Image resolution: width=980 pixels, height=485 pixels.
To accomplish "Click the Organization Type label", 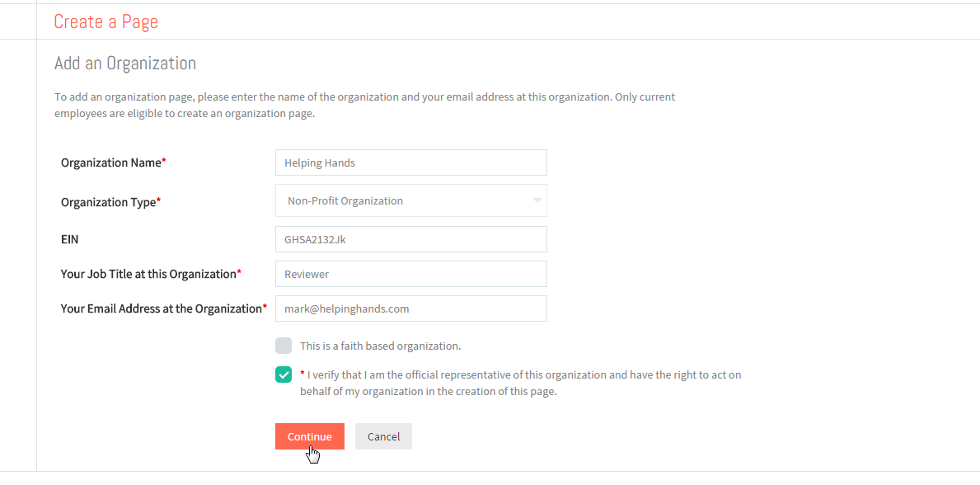I will (x=110, y=202).
